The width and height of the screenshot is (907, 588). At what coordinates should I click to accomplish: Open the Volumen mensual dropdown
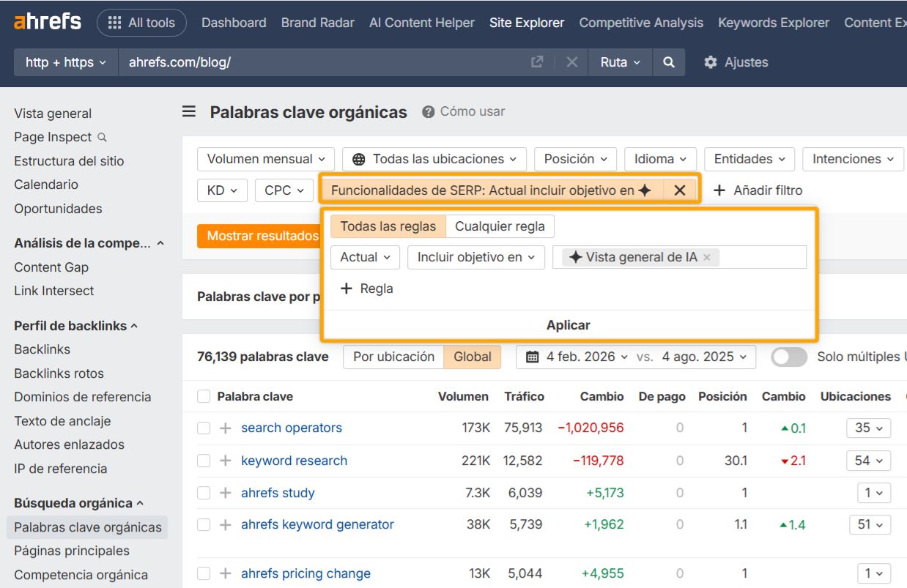click(265, 159)
